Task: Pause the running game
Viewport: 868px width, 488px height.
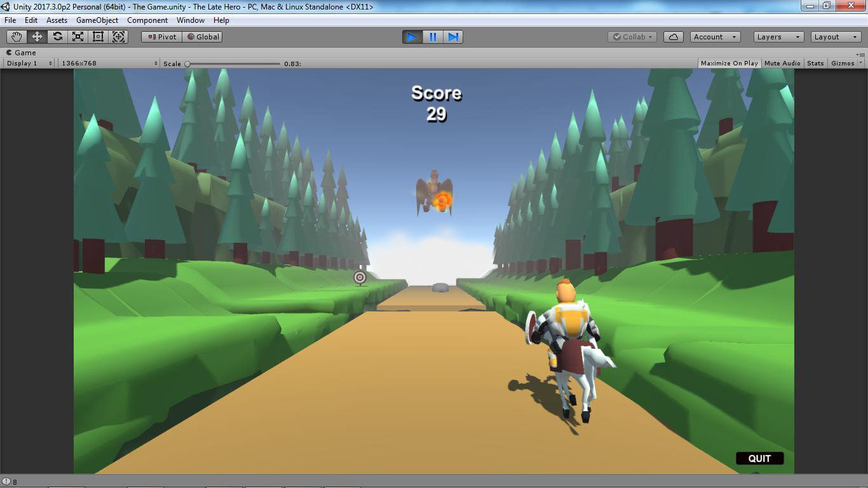Action: point(433,37)
